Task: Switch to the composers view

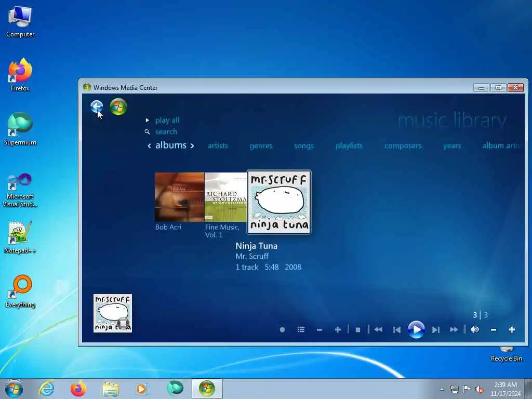Action: tap(403, 146)
